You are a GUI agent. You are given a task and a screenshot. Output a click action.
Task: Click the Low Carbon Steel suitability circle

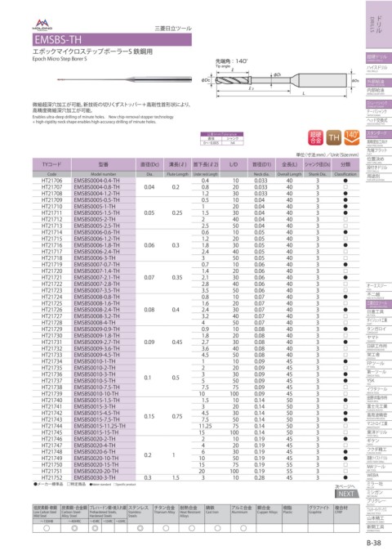coord(47,528)
